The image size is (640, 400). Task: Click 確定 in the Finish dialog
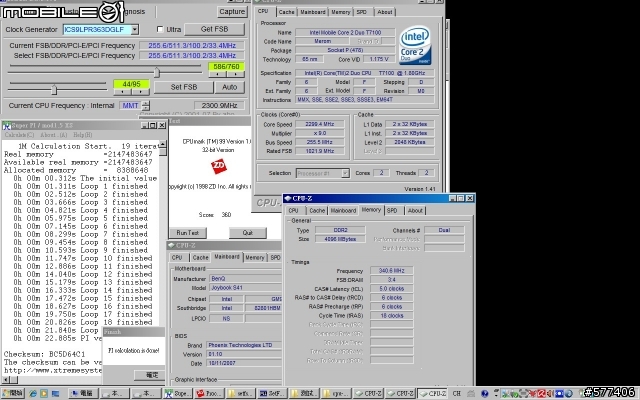point(151,375)
